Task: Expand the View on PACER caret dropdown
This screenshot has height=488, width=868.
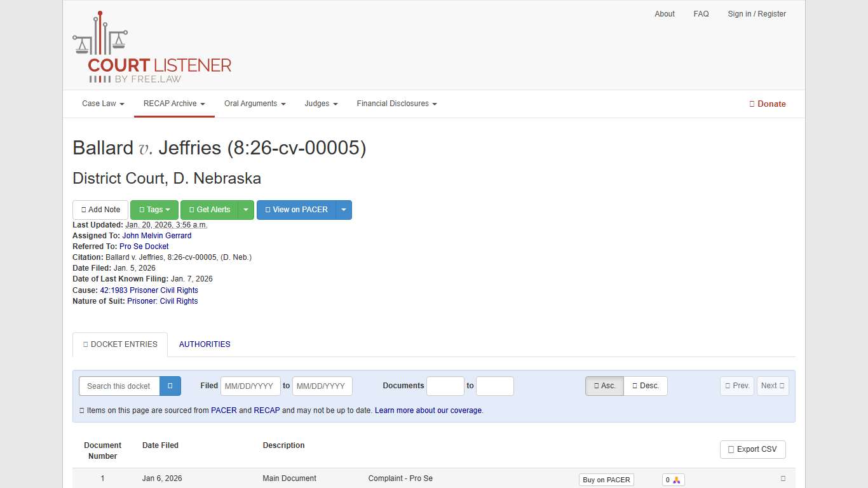Action: (344, 210)
